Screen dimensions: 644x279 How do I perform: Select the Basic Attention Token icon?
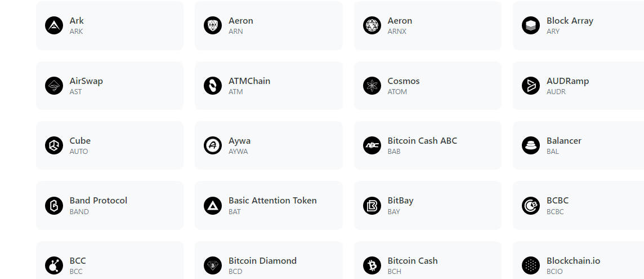coord(213,206)
